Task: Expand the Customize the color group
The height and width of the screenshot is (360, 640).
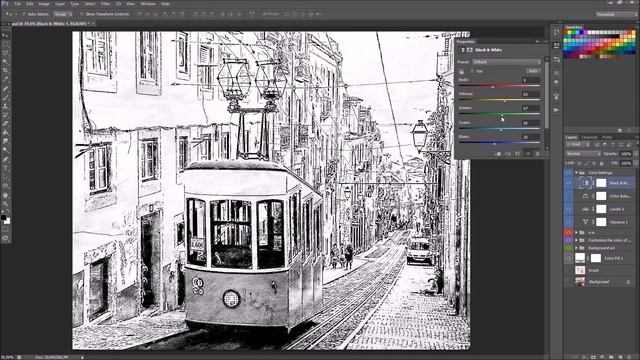Action: pyautogui.click(x=576, y=240)
